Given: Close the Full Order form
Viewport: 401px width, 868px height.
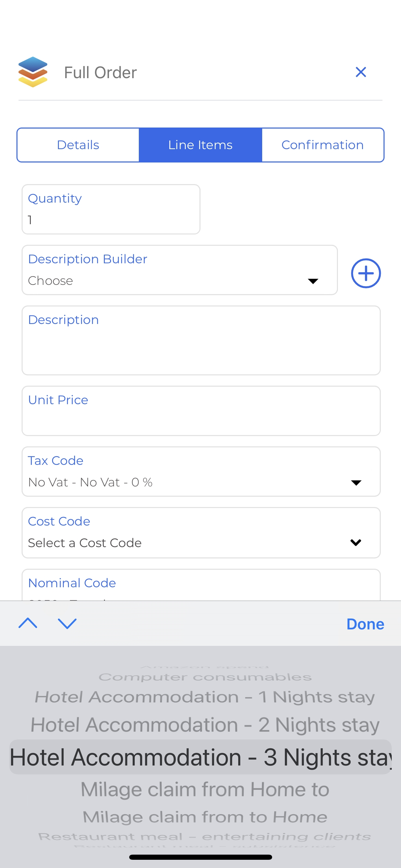Looking at the screenshot, I should coord(361,72).
